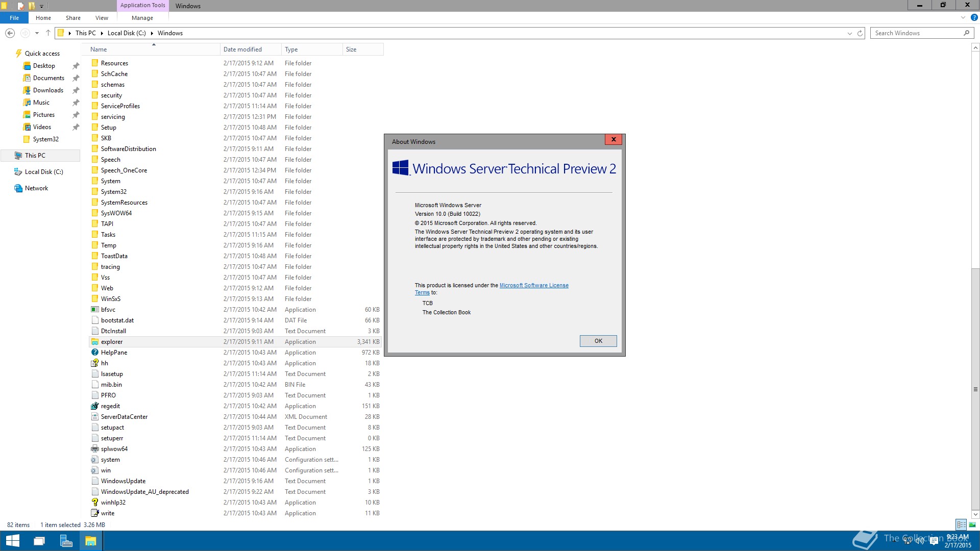Select the splwow64 printer icon
This screenshot has width=980, height=551.
(x=95, y=449)
